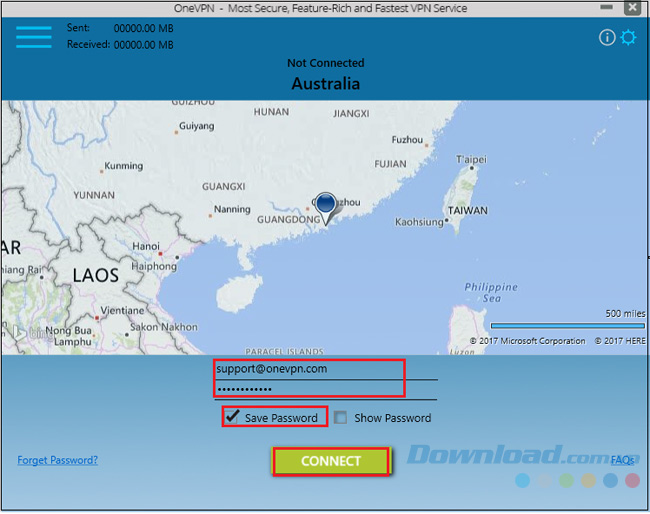Click the 500 miles map scale bar
650x514 pixels.
tap(567, 325)
